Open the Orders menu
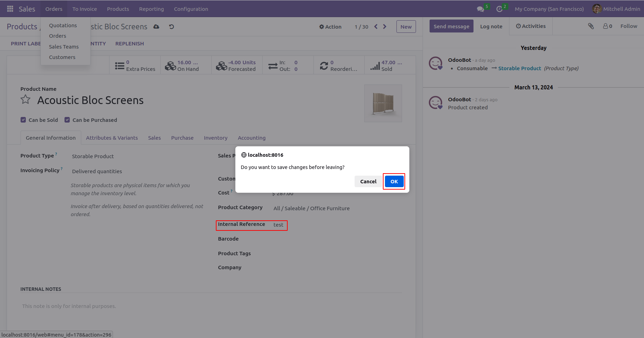Viewport: 644px width, 338px height. [54, 9]
